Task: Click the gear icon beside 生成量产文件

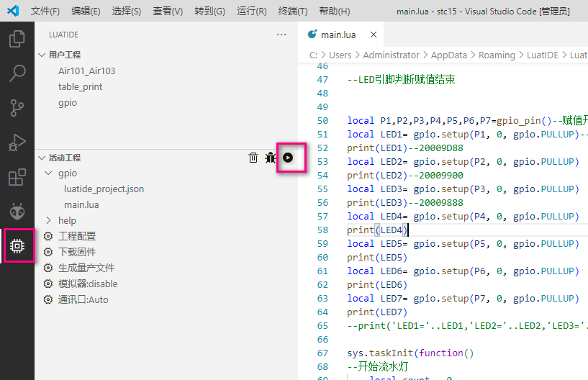Action: [x=48, y=268]
